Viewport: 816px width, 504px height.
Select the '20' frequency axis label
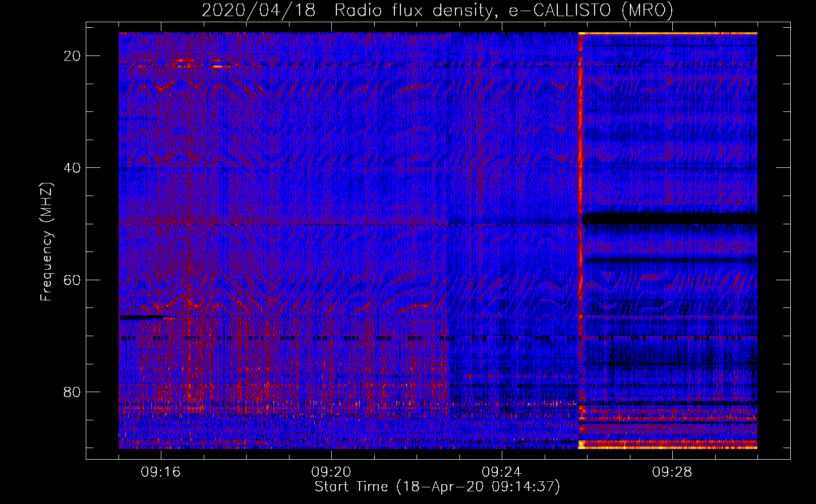click(x=72, y=56)
